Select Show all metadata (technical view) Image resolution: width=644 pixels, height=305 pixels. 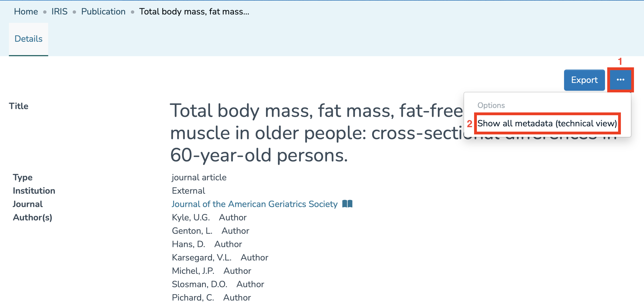click(547, 123)
